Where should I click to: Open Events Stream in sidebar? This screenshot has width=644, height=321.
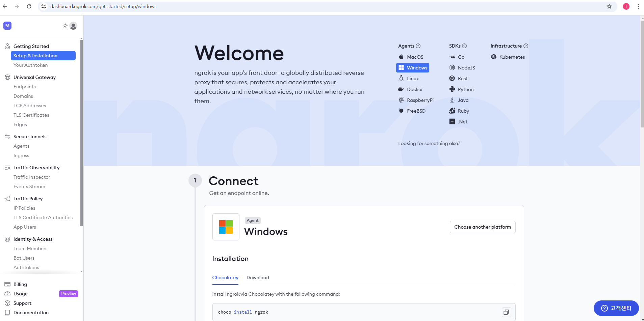click(29, 186)
